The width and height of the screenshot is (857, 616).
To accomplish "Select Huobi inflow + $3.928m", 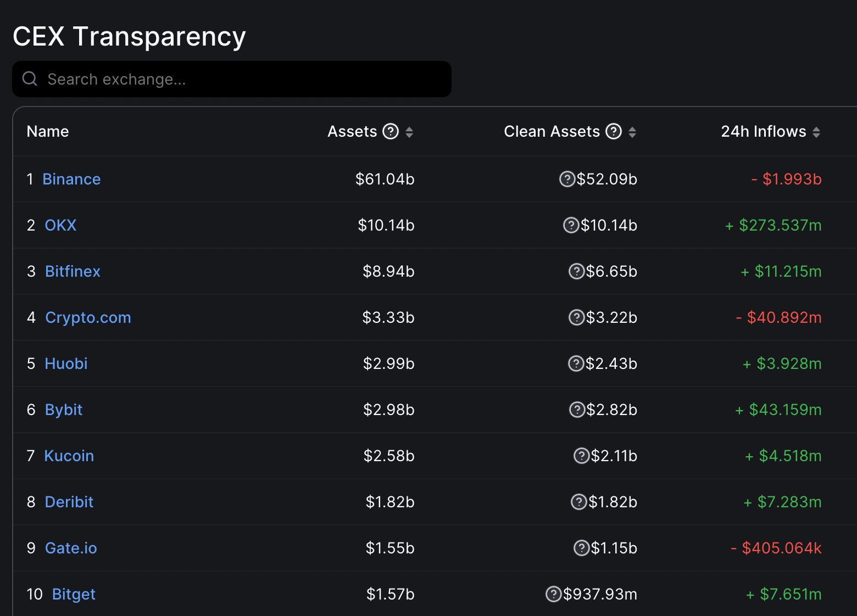I will (x=782, y=363).
